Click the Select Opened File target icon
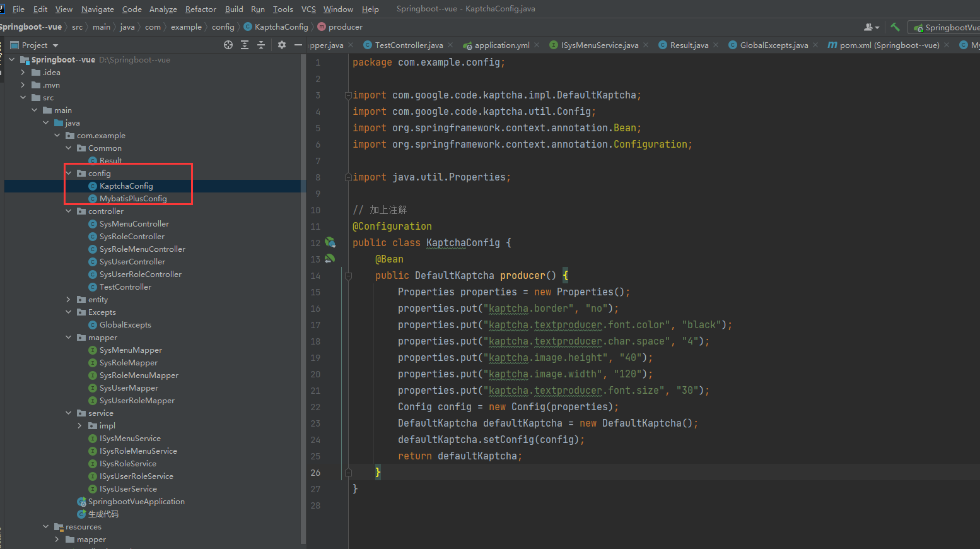 (228, 45)
